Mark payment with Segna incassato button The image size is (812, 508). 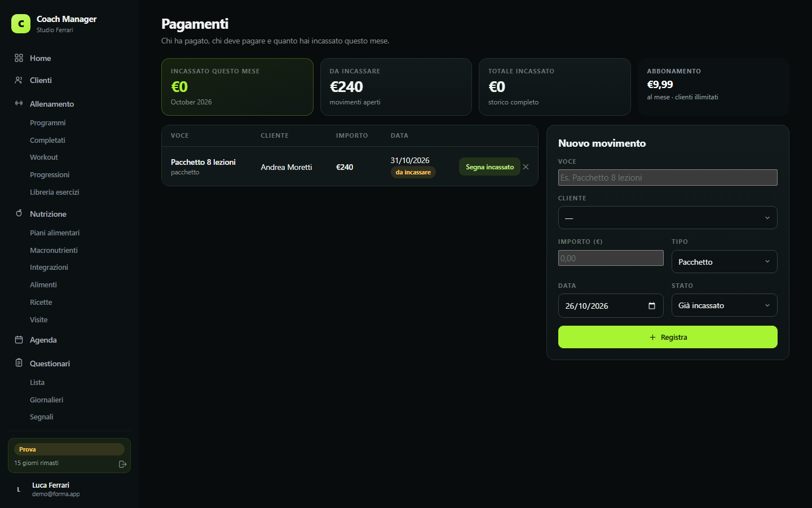489,167
